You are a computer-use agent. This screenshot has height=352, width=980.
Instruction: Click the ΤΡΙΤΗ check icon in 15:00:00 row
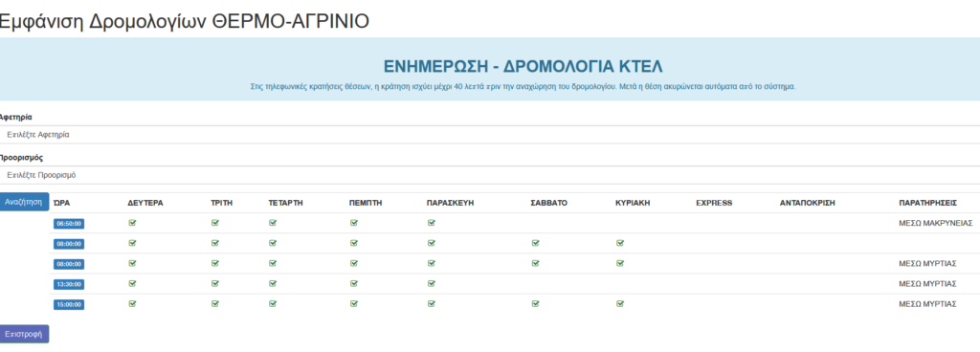pos(215,304)
